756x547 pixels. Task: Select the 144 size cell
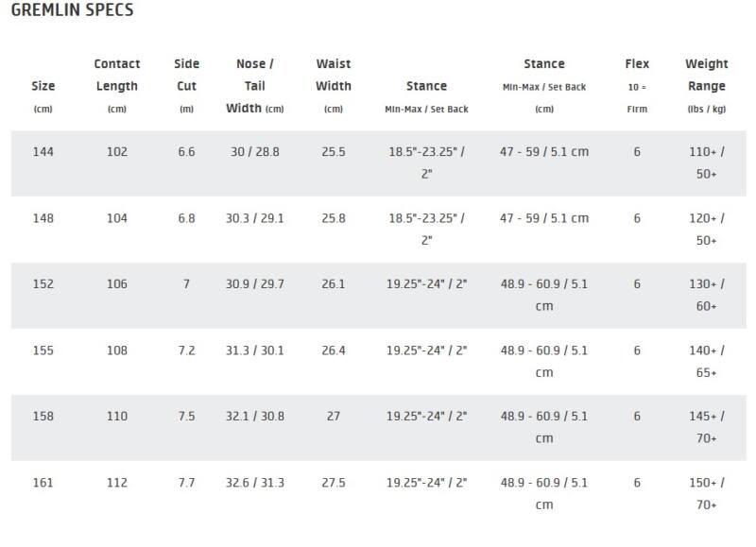[43, 152]
